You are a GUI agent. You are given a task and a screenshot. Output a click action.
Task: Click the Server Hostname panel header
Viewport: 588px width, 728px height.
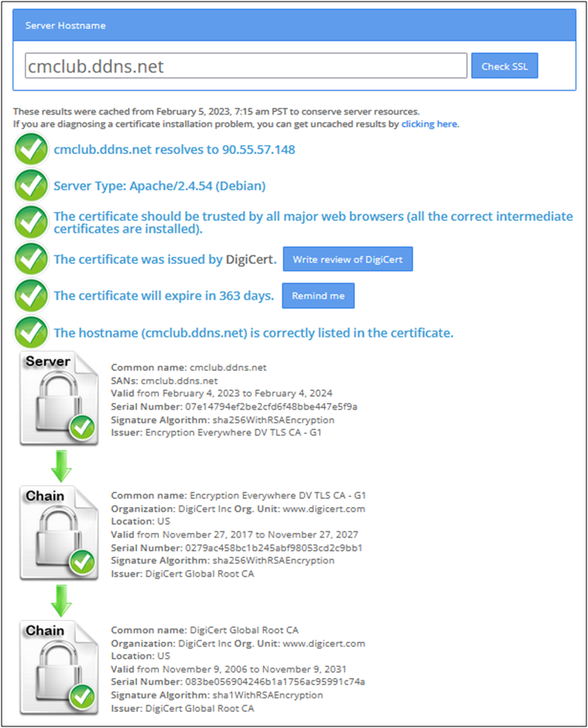294,26
